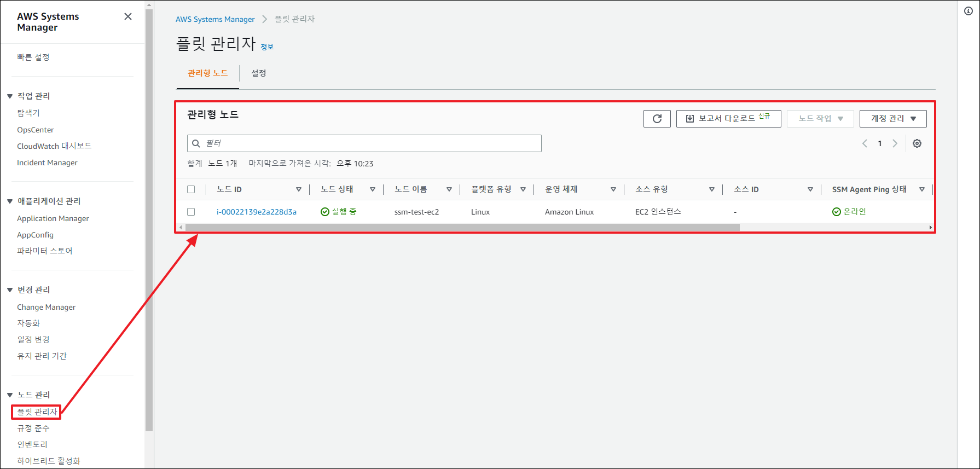
Task: Open AWS Systems Manager breadcrumb link
Action: pos(215,19)
